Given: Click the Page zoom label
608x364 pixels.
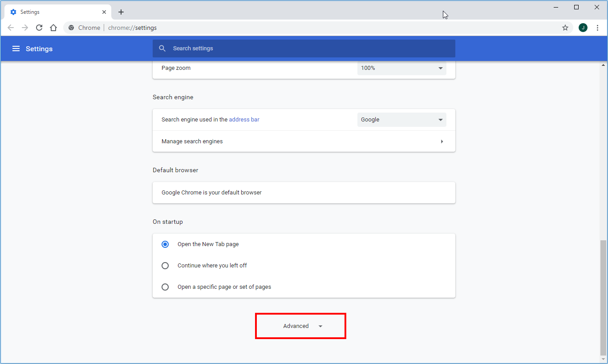Looking at the screenshot, I should (x=176, y=68).
